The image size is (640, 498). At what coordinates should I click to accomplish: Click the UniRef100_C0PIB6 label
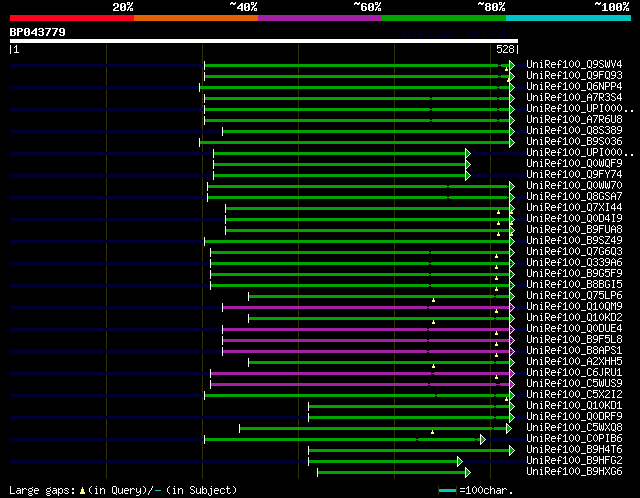574,439
